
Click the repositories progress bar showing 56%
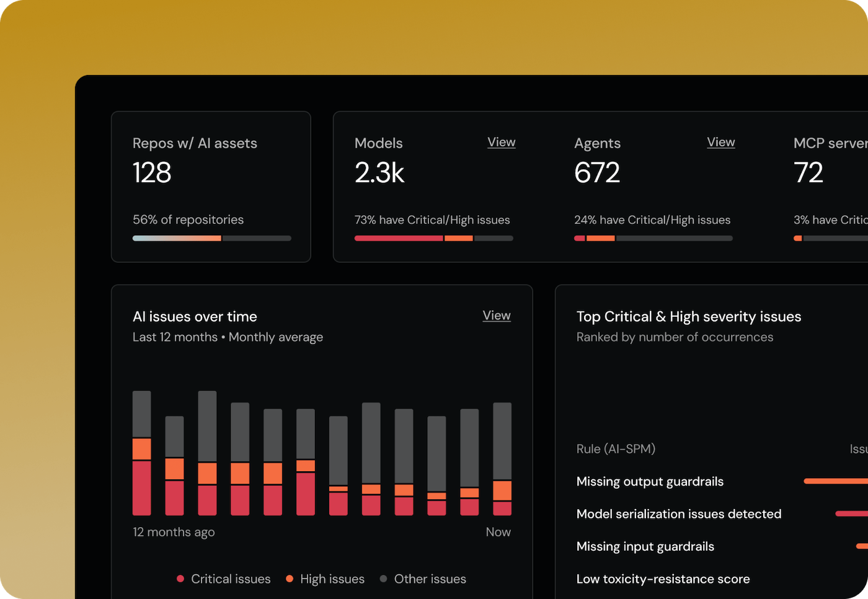click(x=211, y=238)
